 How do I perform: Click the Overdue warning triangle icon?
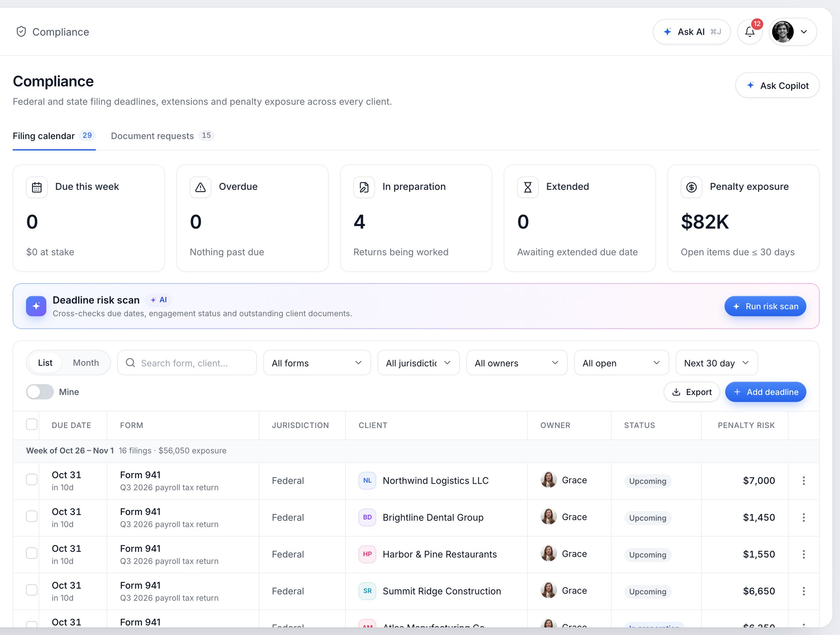pyautogui.click(x=200, y=187)
